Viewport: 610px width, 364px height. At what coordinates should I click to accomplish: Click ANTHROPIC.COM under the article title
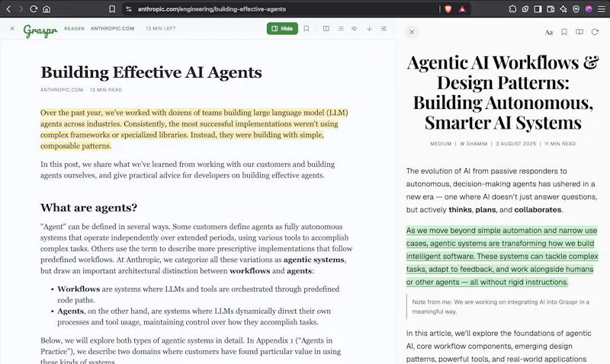point(62,90)
